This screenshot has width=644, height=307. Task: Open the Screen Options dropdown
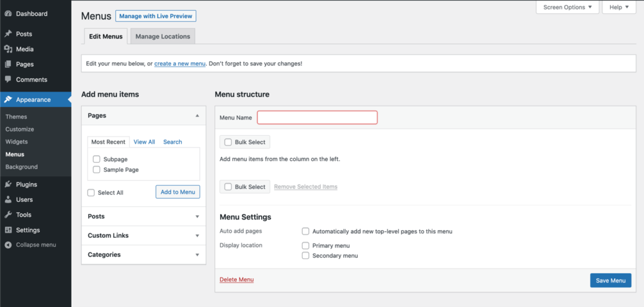click(x=567, y=8)
